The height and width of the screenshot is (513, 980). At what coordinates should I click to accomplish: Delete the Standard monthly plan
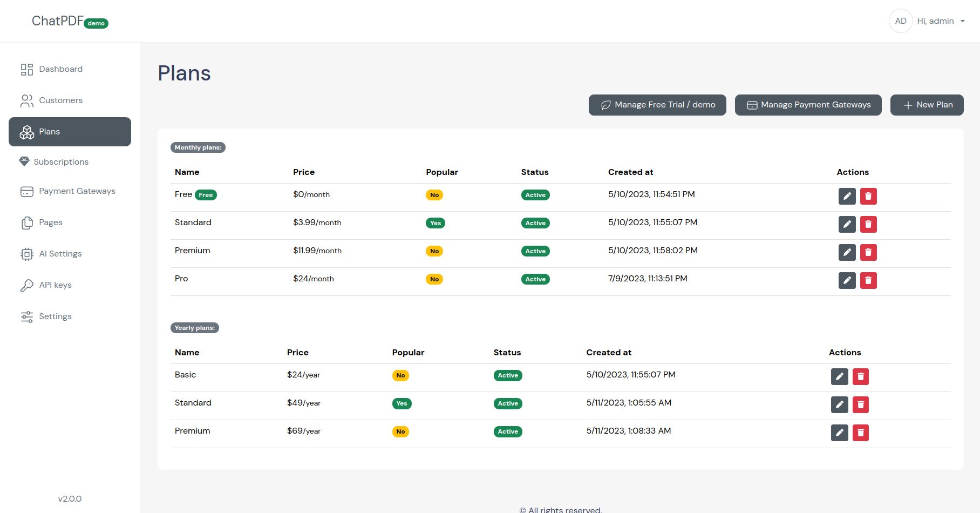point(868,224)
